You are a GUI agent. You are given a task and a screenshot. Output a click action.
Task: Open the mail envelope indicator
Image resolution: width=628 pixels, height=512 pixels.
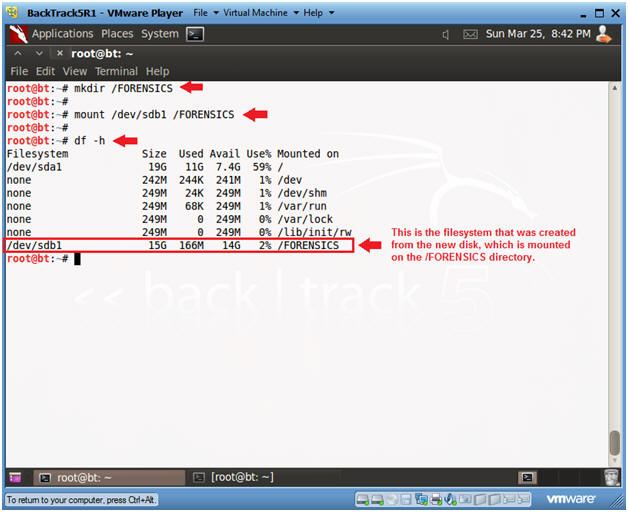(x=470, y=34)
